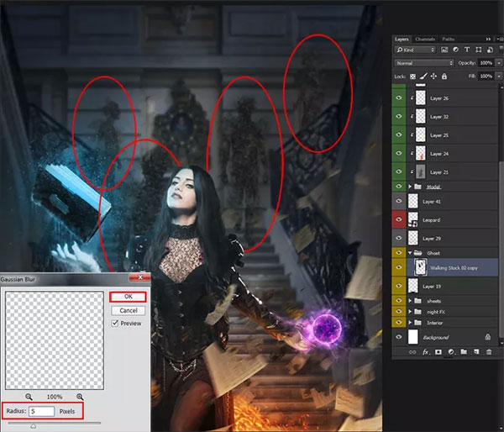Create new group folder icon
Image resolution: width=504 pixels, height=432 pixels.
pos(464,352)
